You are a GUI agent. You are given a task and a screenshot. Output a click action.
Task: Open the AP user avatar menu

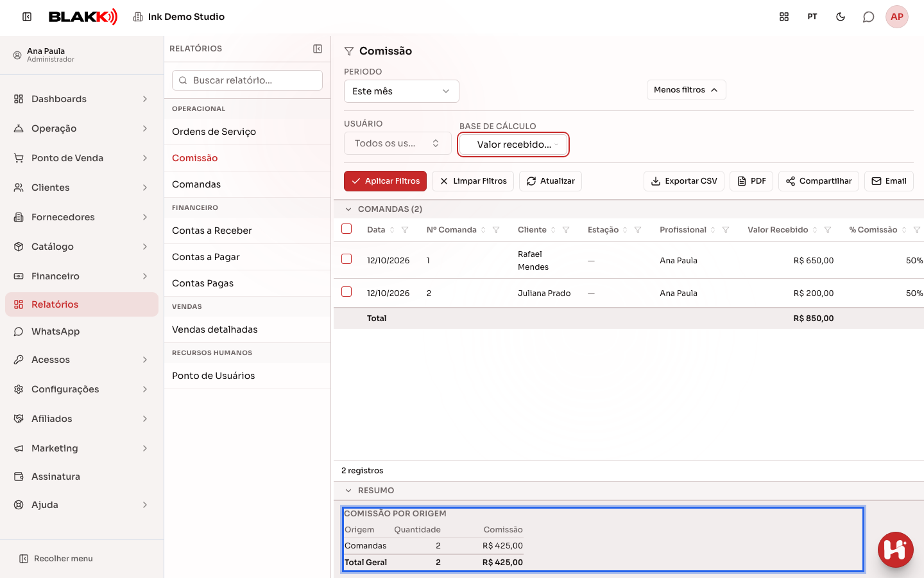tap(897, 17)
